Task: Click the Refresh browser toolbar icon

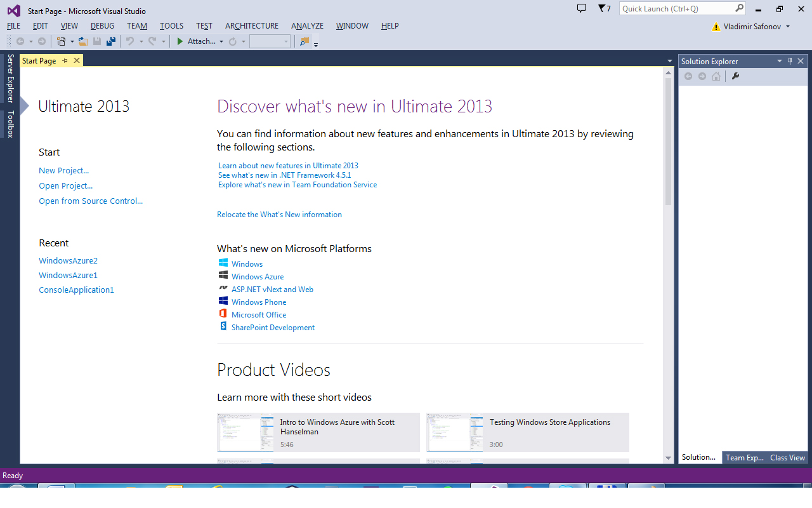Action: click(233, 41)
